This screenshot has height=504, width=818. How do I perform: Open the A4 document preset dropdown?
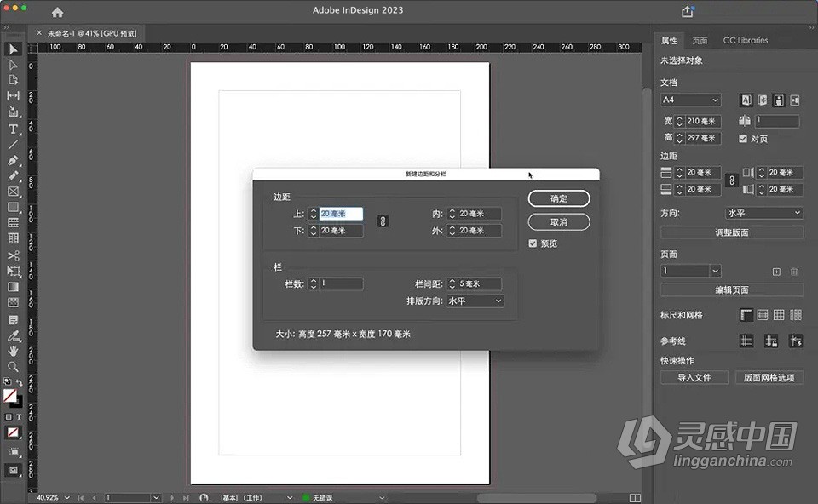(x=690, y=100)
